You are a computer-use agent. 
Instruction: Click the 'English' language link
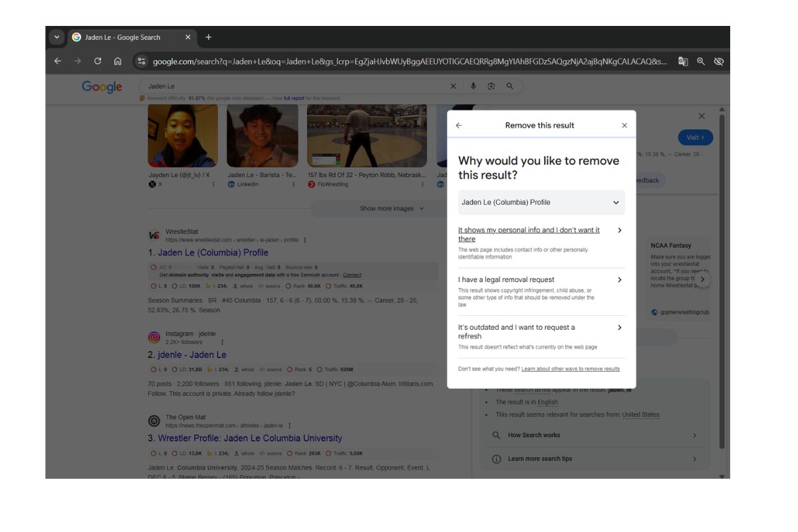click(548, 402)
